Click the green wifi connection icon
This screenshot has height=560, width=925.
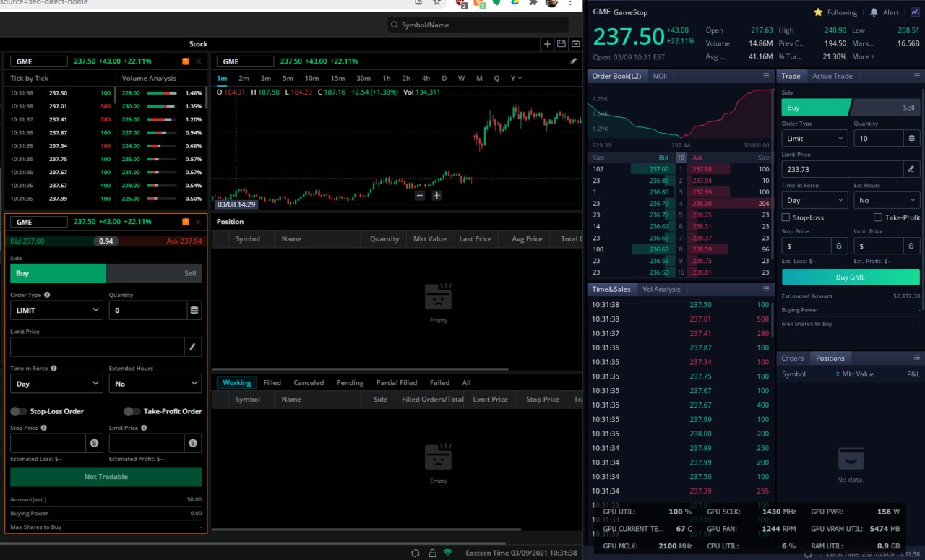[448, 553]
